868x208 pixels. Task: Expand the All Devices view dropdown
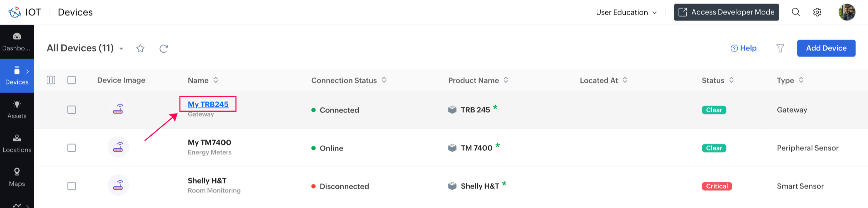tap(121, 49)
